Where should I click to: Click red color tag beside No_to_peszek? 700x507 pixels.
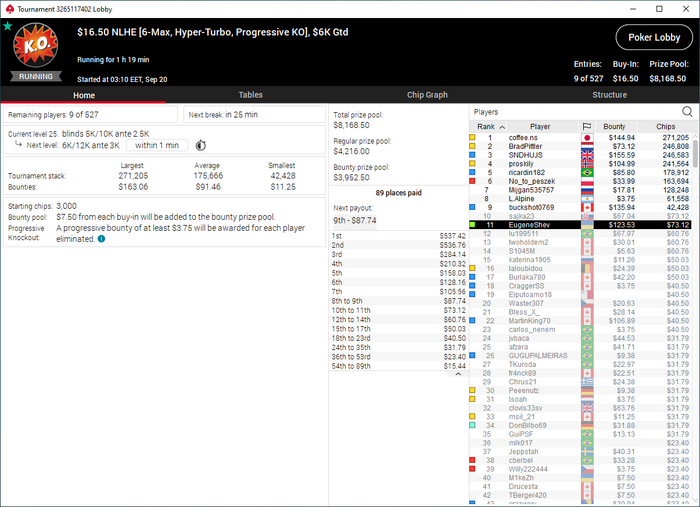click(472, 181)
